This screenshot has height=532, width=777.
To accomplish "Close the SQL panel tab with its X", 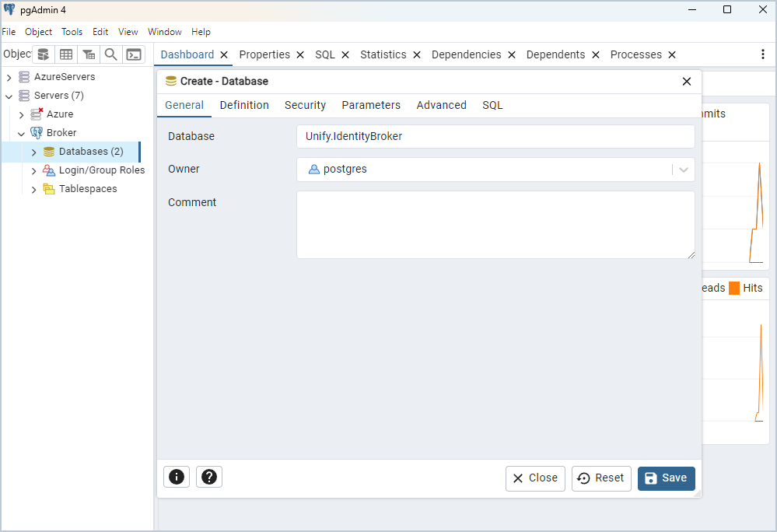I will [345, 55].
